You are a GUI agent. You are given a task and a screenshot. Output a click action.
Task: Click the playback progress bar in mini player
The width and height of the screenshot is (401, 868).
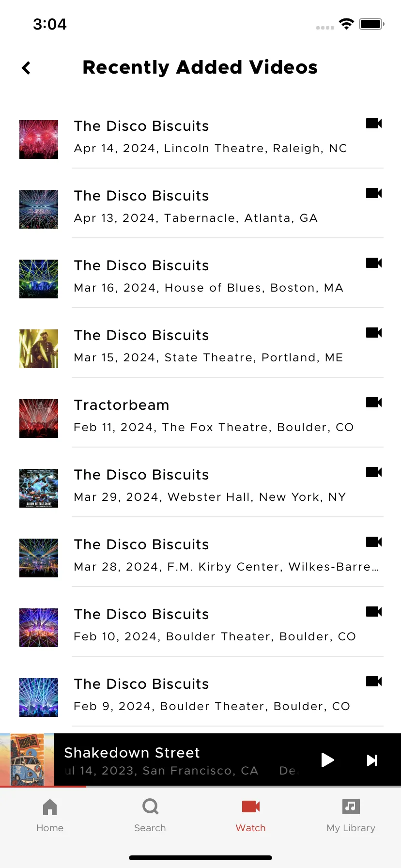tap(200, 787)
